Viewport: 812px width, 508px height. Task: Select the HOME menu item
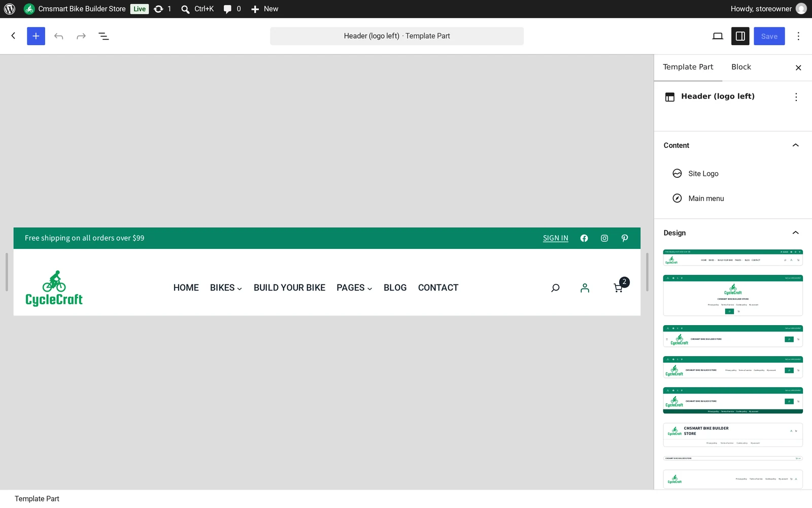coord(186,288)
